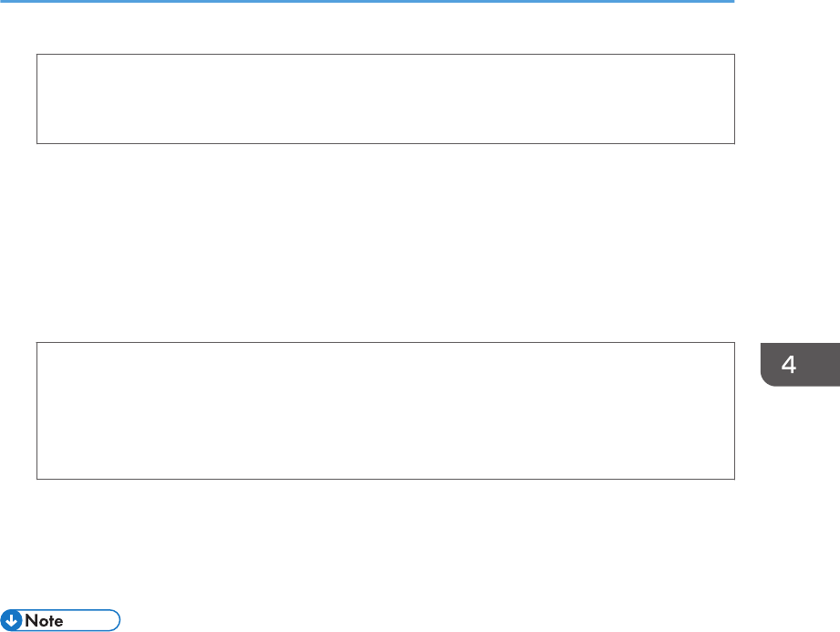
Task: Click the blue down-arrow Note icon
Action: pos(11,620)
